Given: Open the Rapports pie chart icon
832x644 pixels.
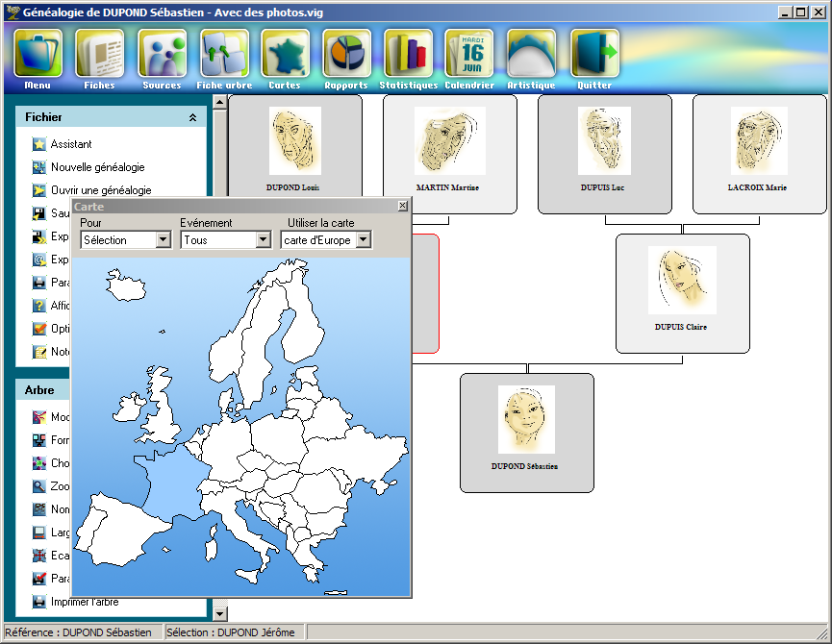Looking at the screenshot, I should tap(346, 54).
